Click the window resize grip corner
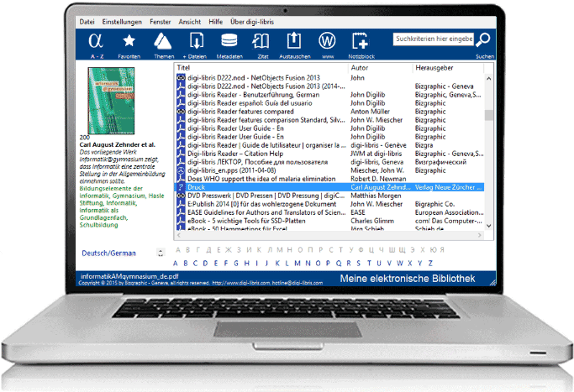 (x=492, y=282)
